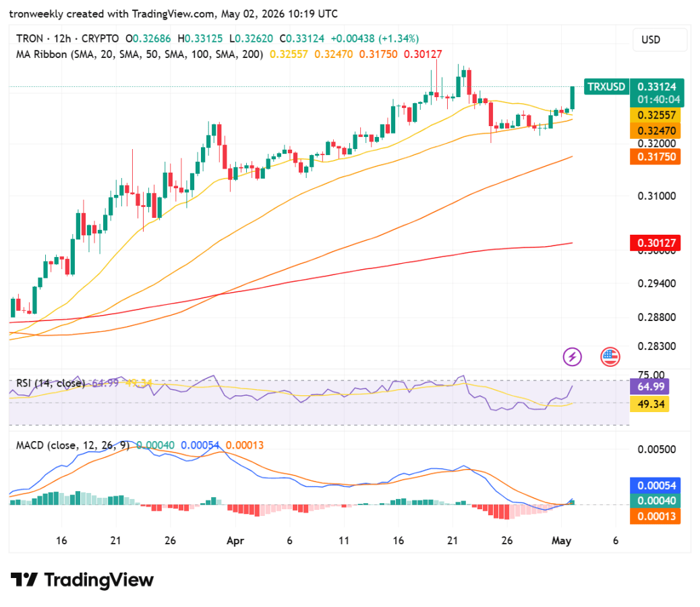Screen dimensions: 700x607
Task: Click the 75.00 RSI axis label
Action: pyautogui.click(x=651, y=374)
